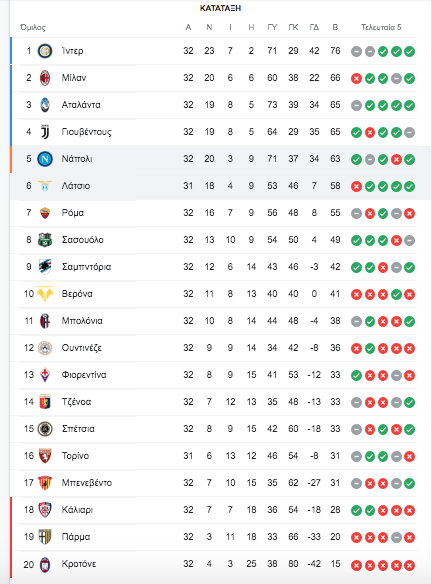Image resolution: width=432 pixels, height=584 pixels.
Task: Select the Sassuolo green crest icon
Action: [45, 240]
